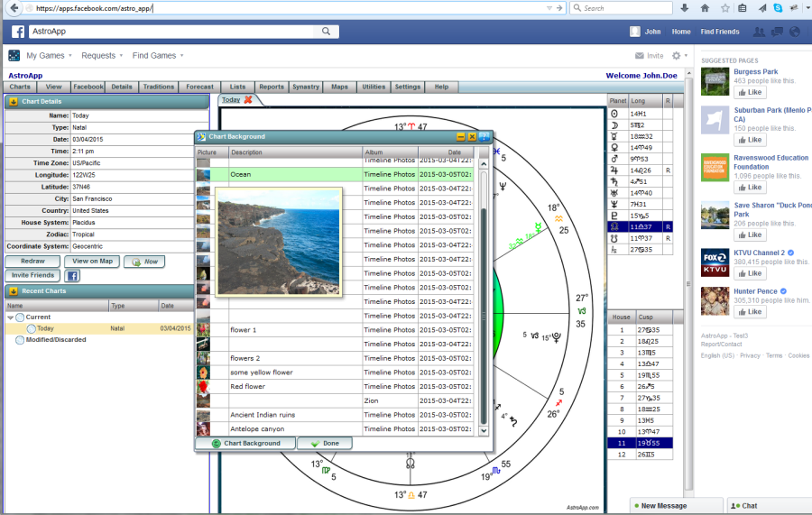Viewport: 812px width, 515px height.
Task: Open Facebook friend requests icon
Action: [x=759, y=32]
